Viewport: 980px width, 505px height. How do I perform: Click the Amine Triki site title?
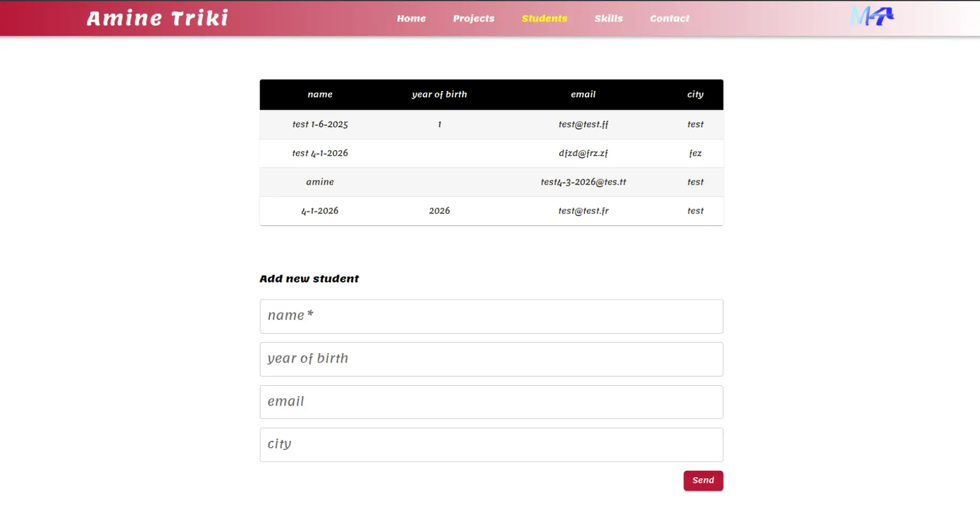tap(157, 18)
